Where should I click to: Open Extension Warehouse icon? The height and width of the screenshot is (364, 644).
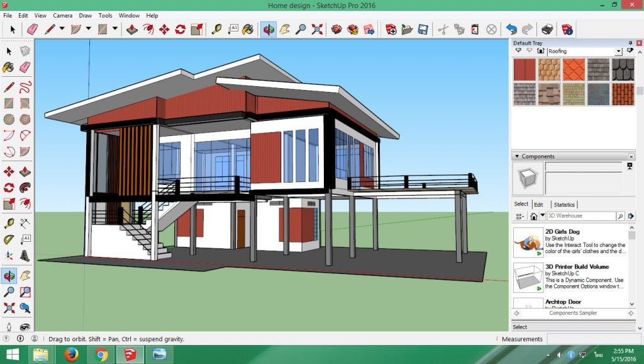[x=353, y=29]
